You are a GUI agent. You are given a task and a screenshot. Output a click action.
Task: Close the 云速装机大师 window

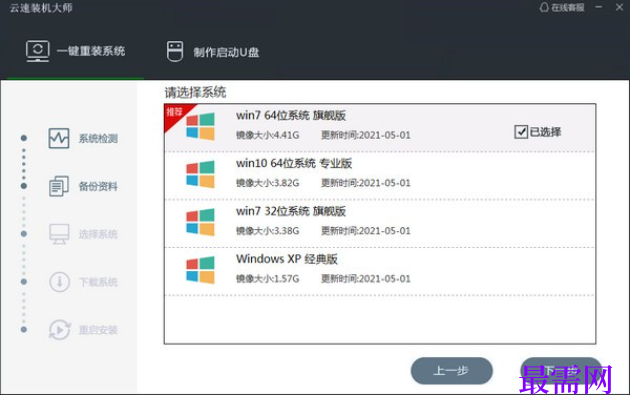tap(619, 7)
